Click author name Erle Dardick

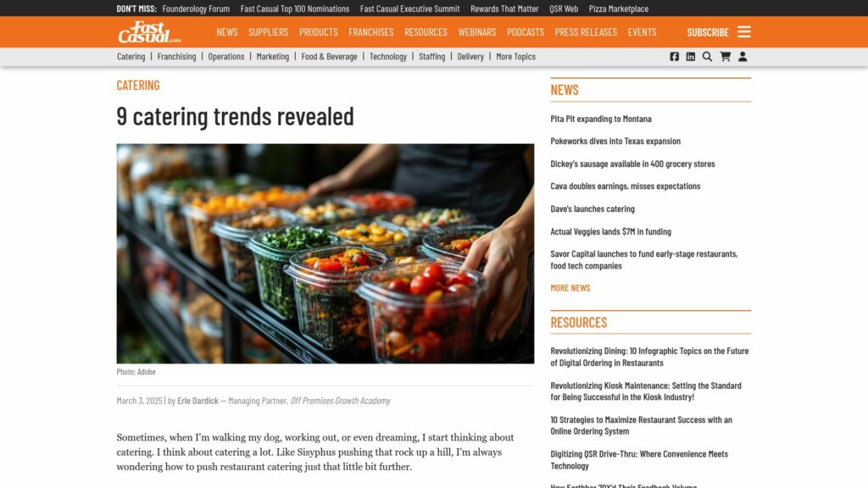point(198,401)
